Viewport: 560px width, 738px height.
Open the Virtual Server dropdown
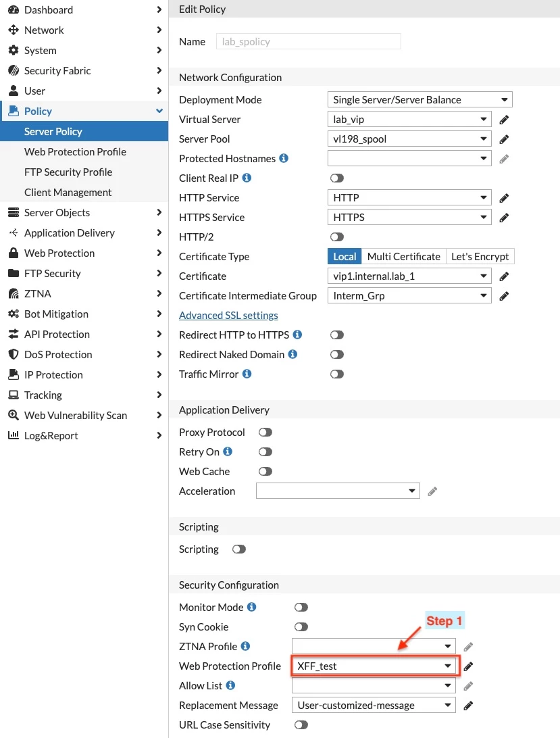409,119
